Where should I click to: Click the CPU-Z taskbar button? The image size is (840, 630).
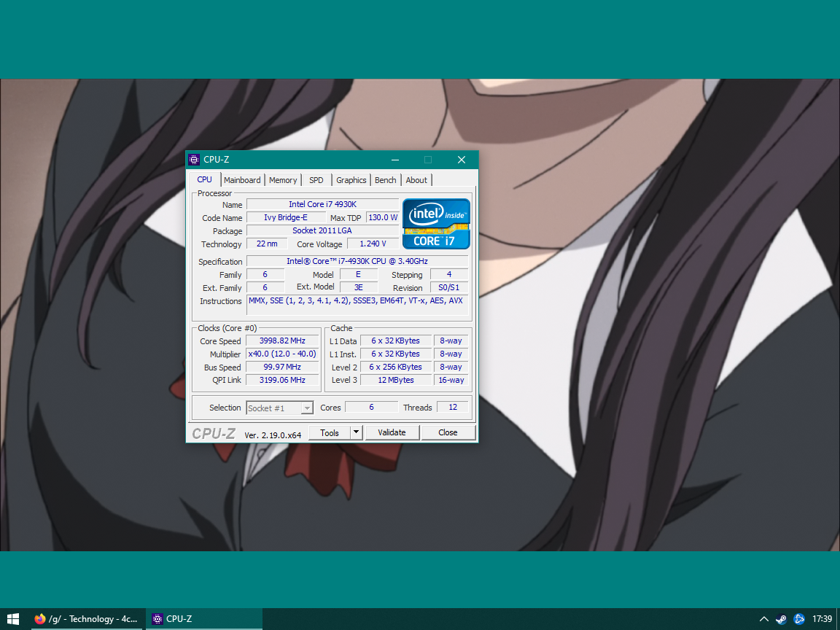point(204,619)
